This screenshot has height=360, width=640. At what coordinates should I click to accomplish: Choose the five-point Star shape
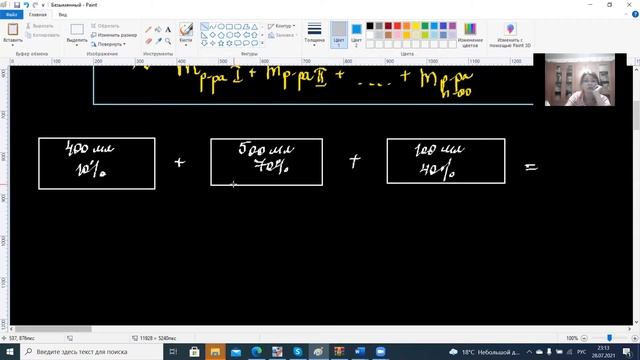[221, 43]
